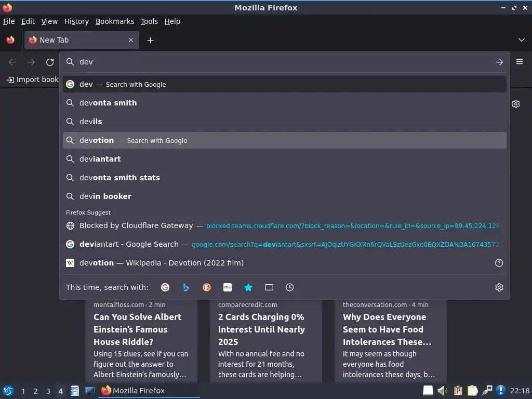The height and width of the screenshot is (399, 532).
Task: Select 'devotion — Search with Google' suggestion
Action: (284, 140)
